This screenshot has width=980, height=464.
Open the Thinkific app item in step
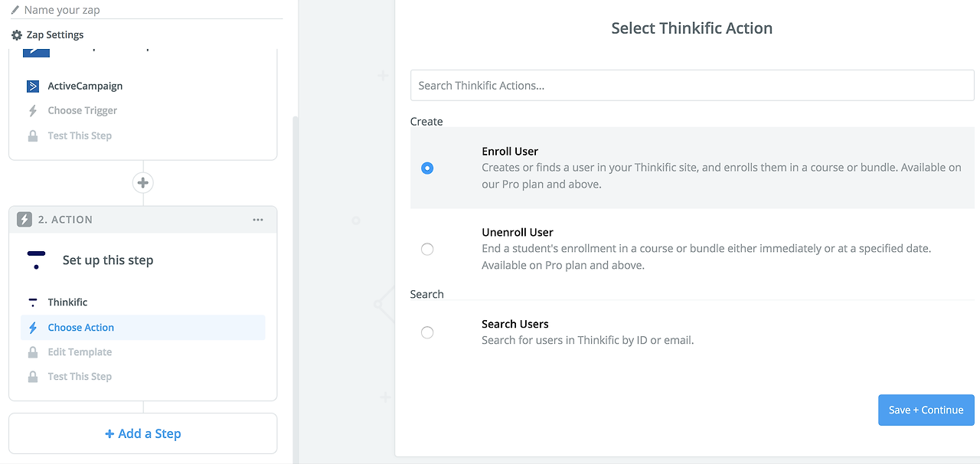pos(67,302)
